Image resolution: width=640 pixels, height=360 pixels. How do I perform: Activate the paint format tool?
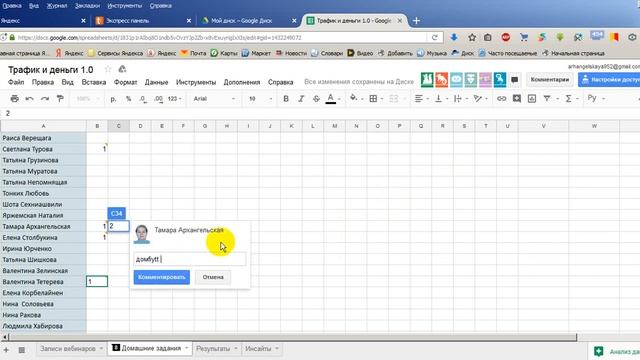pyautogui.click(x=60, y=98)
